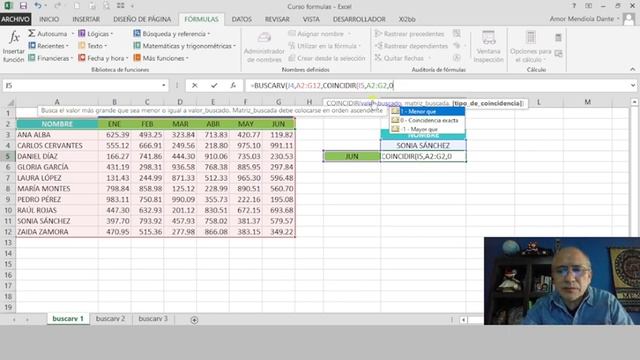Screen dimensions: 640x360
Task: Click Rastrear dependientes button
Action: tap(411, 46)
